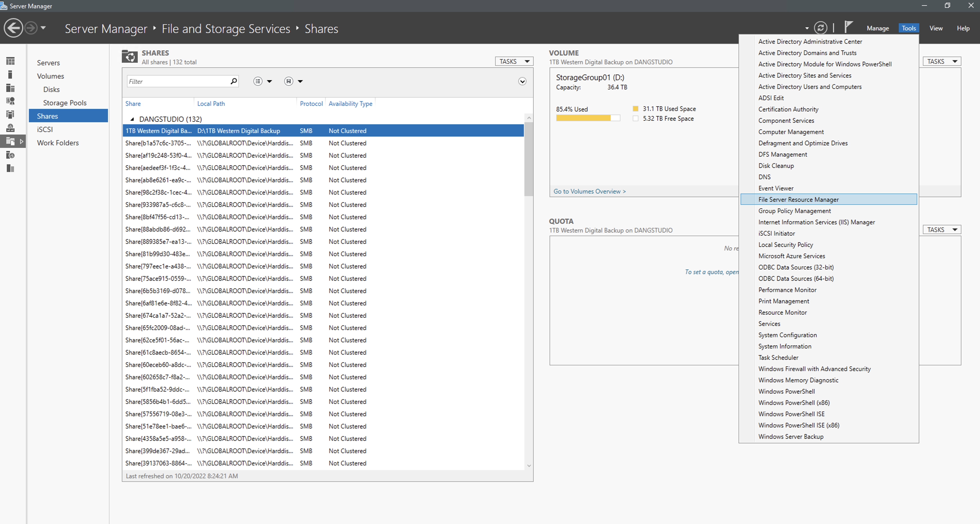Select the Share{39137063-8864 row
This screenshot has width=980, height=524.
pyautogui.click(x=323, y=463)
